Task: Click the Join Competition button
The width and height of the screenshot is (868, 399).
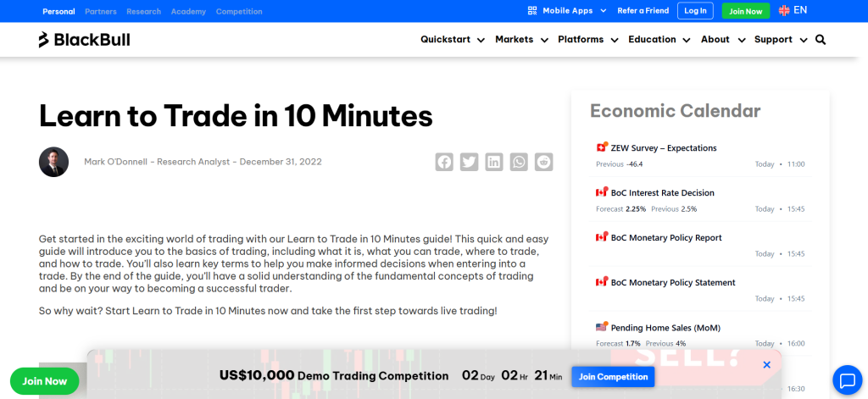Action: pos(613,377)
